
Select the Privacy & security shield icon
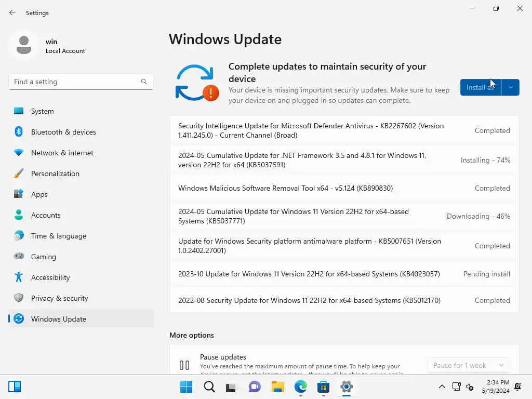tap(19, 298)
